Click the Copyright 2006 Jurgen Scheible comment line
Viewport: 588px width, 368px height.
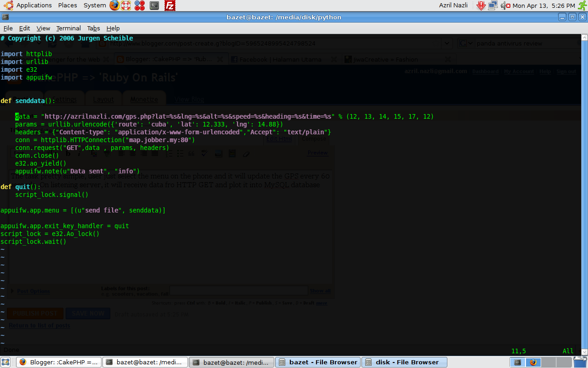coord(67,38)
